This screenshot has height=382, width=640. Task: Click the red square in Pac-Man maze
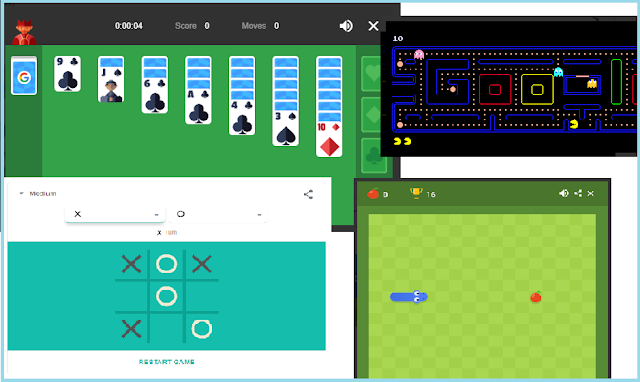(495, 89)
